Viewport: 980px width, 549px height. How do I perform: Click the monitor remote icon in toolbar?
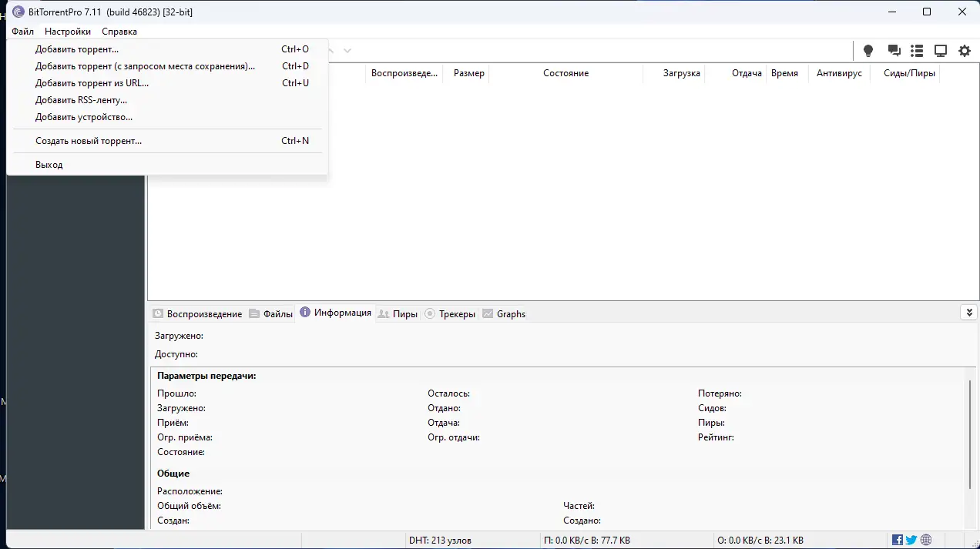[x=941, y=51]
